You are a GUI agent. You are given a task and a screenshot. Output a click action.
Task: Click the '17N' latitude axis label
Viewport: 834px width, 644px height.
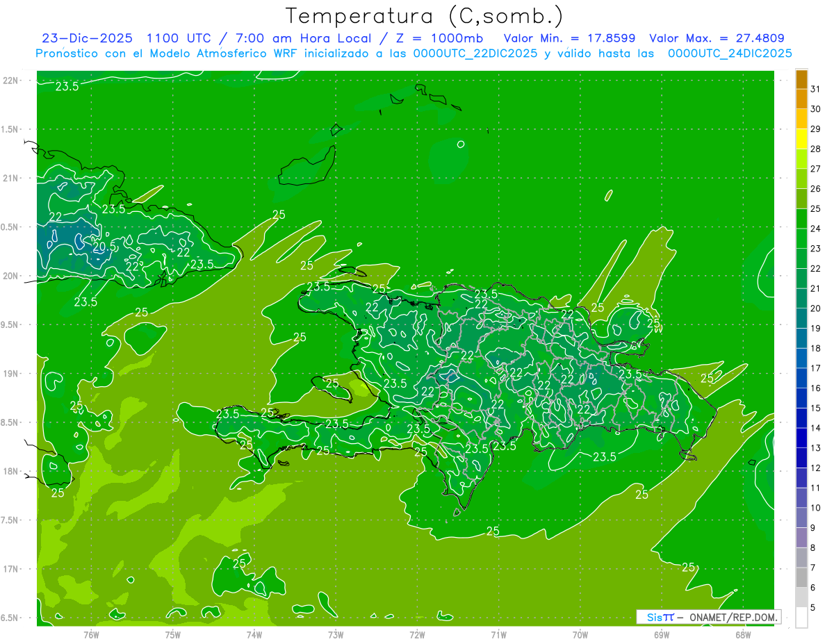click(10, 569)
